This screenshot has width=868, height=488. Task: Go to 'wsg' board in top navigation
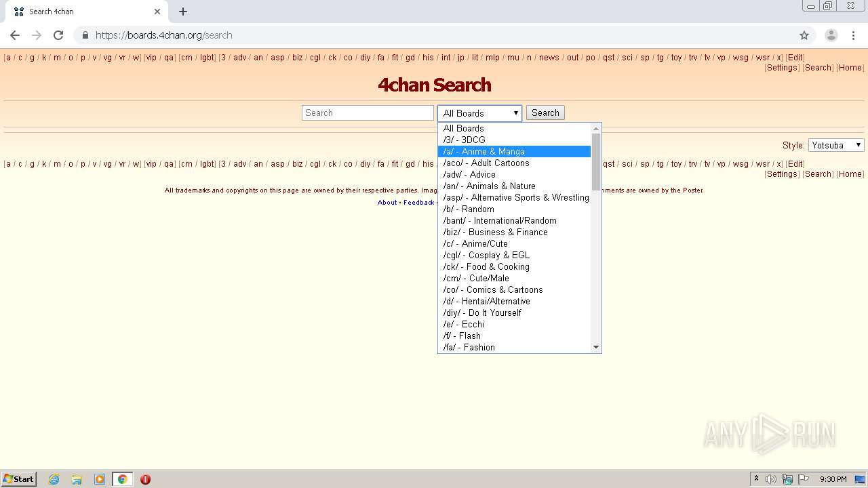(x=741, y=58)
